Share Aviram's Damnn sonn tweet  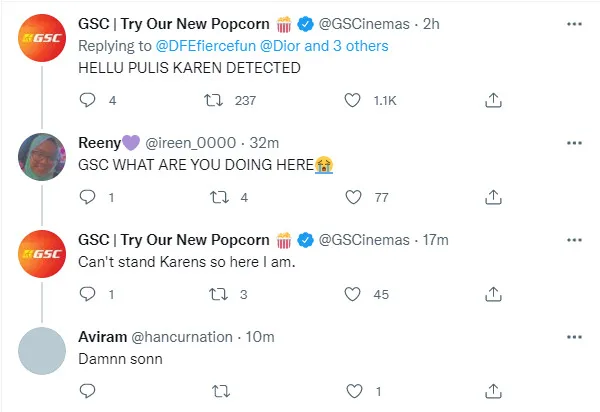[x=492, y=391]
